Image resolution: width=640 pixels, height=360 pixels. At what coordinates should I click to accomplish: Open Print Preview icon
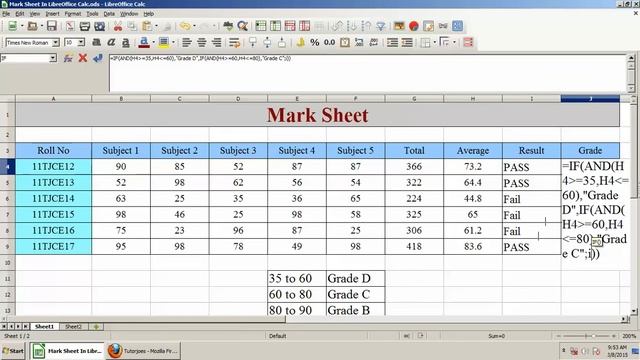(99, 26)
